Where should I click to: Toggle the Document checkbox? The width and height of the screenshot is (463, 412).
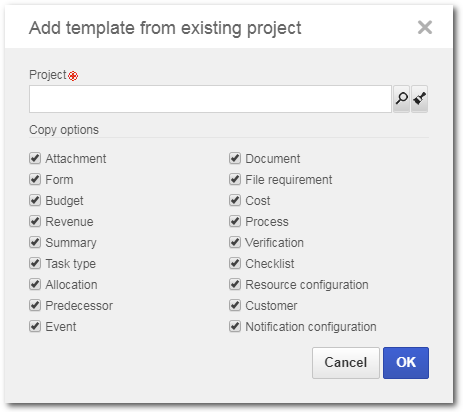(235, 158)
